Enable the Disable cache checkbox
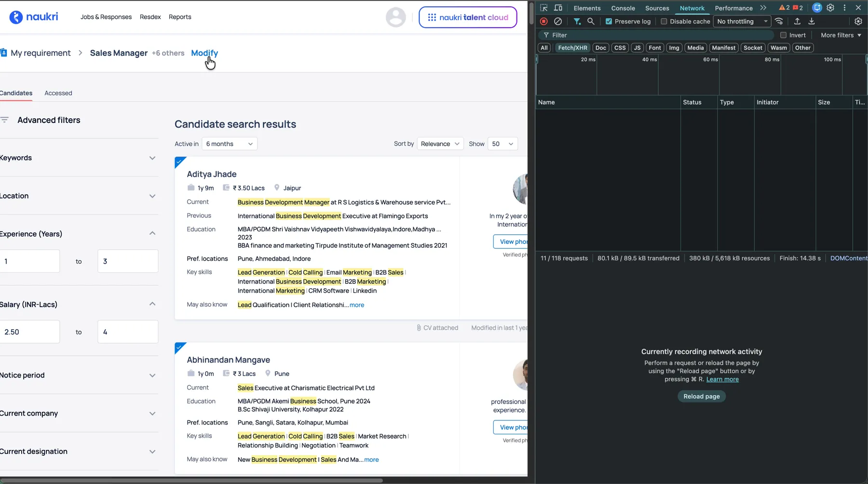Viewport: 868px width, 484px height. (664, 21)
